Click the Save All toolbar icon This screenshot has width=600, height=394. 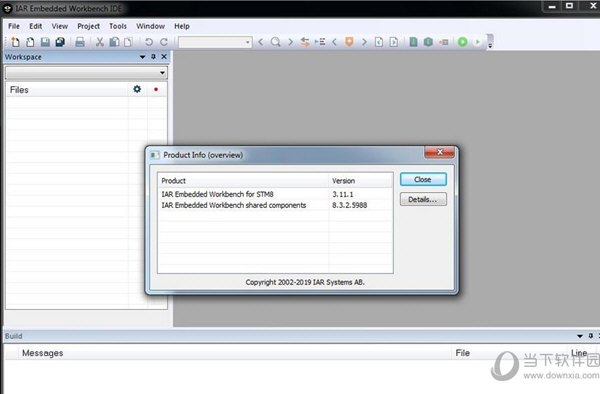(60, 42)
